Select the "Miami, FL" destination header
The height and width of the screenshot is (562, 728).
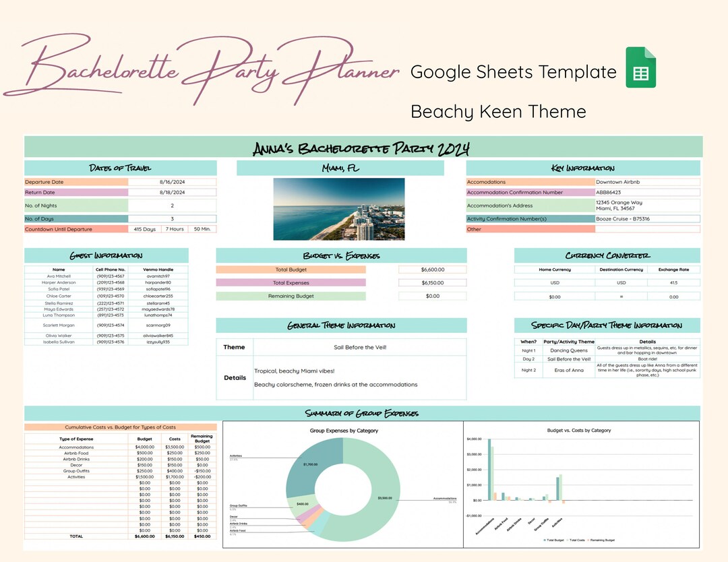click(340, 168)
